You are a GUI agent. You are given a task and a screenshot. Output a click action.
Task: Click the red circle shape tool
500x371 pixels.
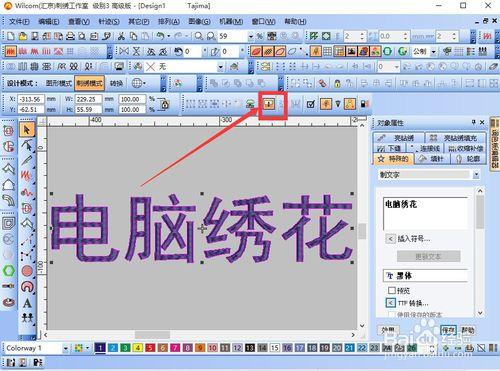pyautogui.click(x=27, y=271)
